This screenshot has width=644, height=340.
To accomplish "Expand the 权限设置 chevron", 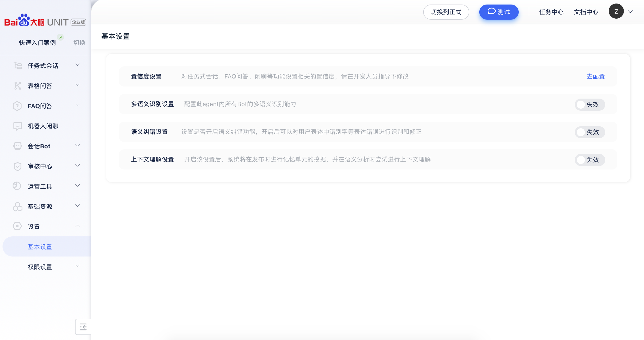I will (78, 266).
